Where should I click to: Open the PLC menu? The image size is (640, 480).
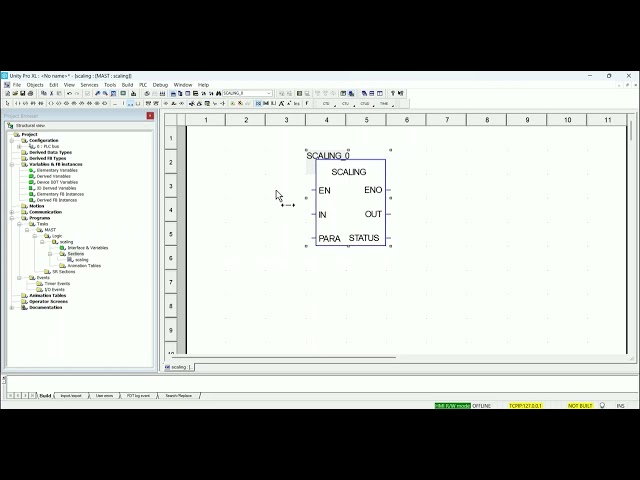[143, 85]
